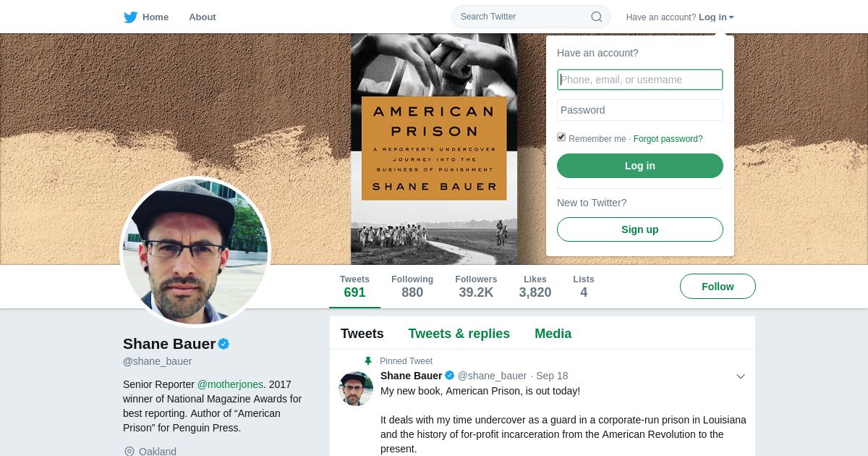Image resolution: width=868 pixels, height=456 pixels.
Task: Focus the Phone, email, or username field
Action: [640, 80]
